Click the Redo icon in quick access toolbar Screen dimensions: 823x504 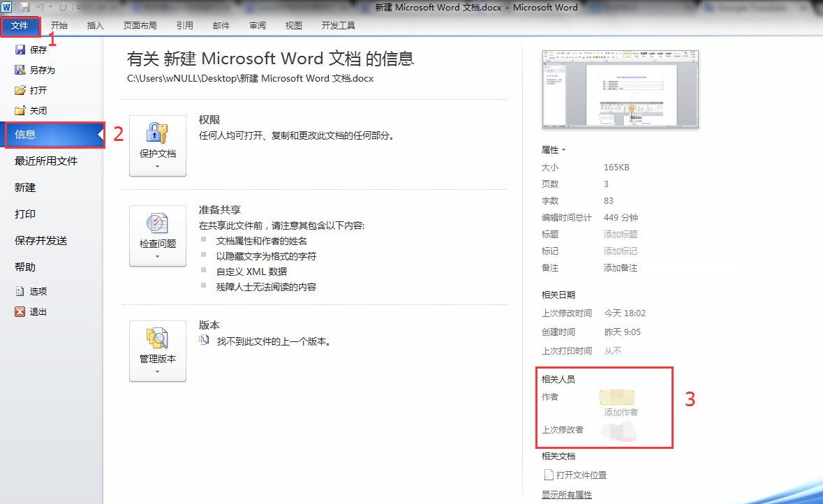coord(63,8)
